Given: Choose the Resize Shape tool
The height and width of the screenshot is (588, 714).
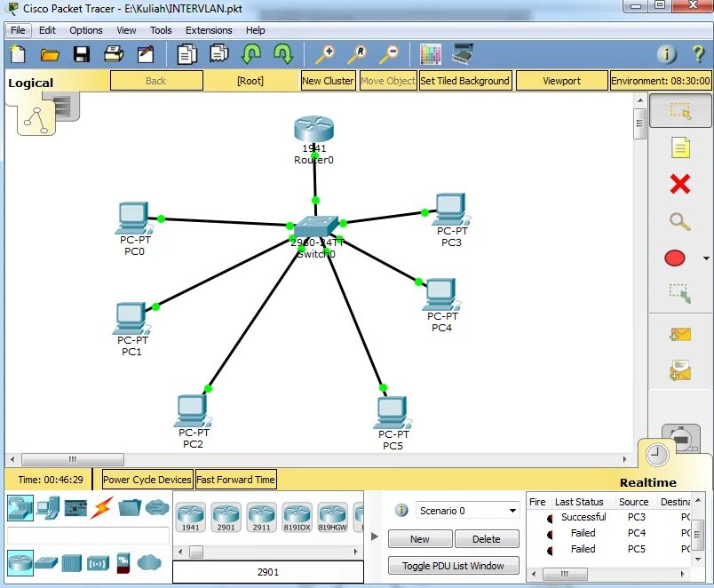Looking at the screenshot, I should click(680, 294).
